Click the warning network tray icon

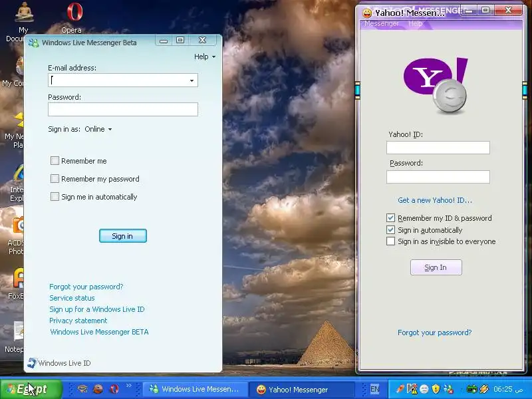click(x=412, y=389)
